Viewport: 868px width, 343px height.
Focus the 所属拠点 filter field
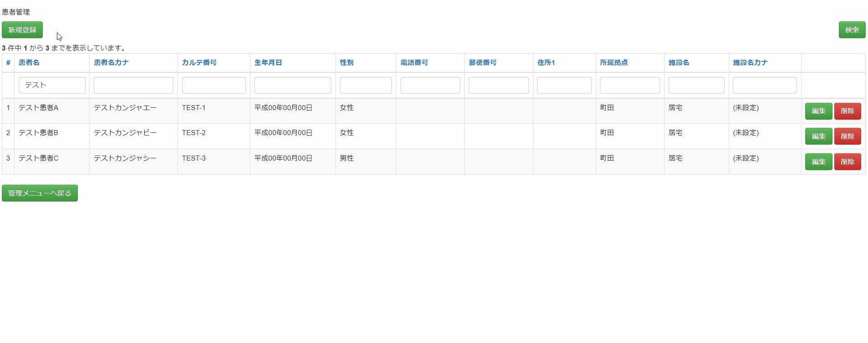pos(630,86)
